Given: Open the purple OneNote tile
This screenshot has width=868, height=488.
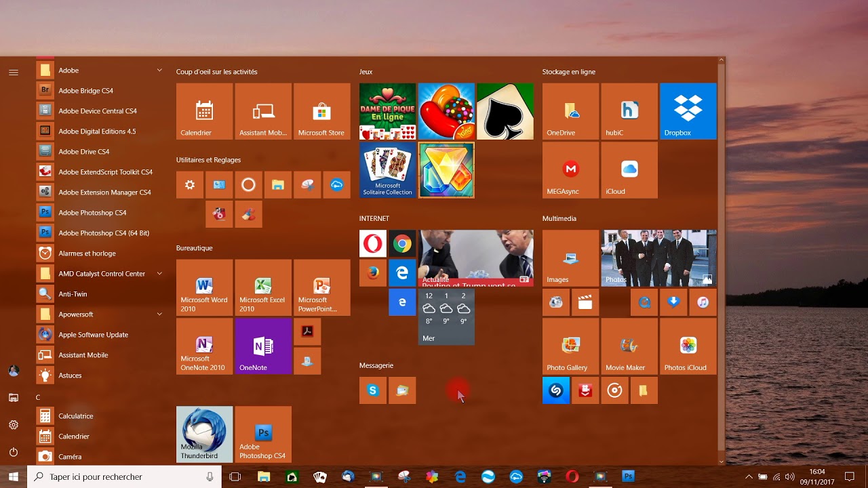Looking at the screenshot, I should coord(263,346).
